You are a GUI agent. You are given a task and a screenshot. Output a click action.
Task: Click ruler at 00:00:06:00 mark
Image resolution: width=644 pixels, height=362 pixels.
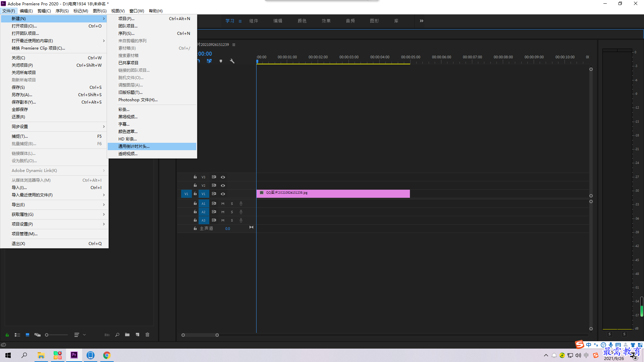point(441,57)
